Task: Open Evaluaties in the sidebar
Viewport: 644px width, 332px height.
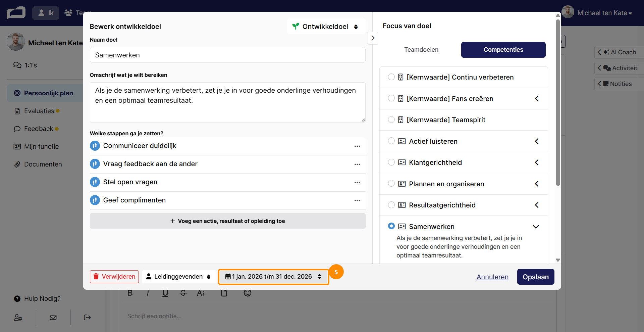Action: [x=39, y=111]
